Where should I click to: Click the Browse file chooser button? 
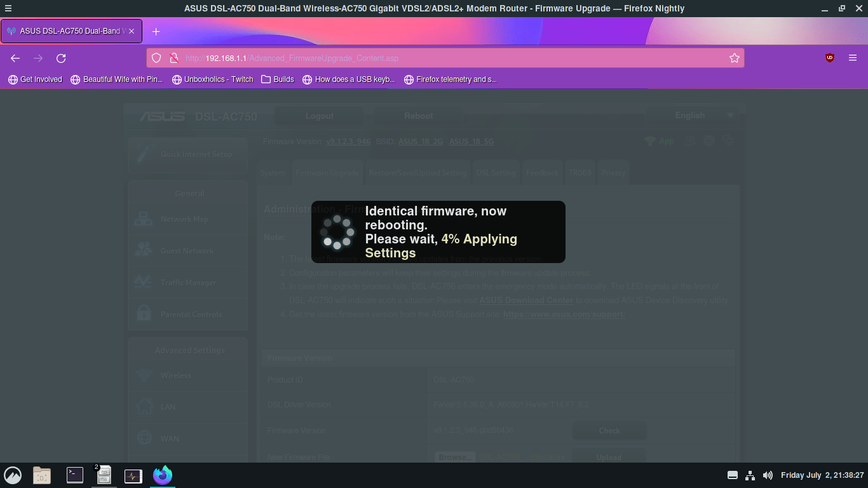(455, 457)
